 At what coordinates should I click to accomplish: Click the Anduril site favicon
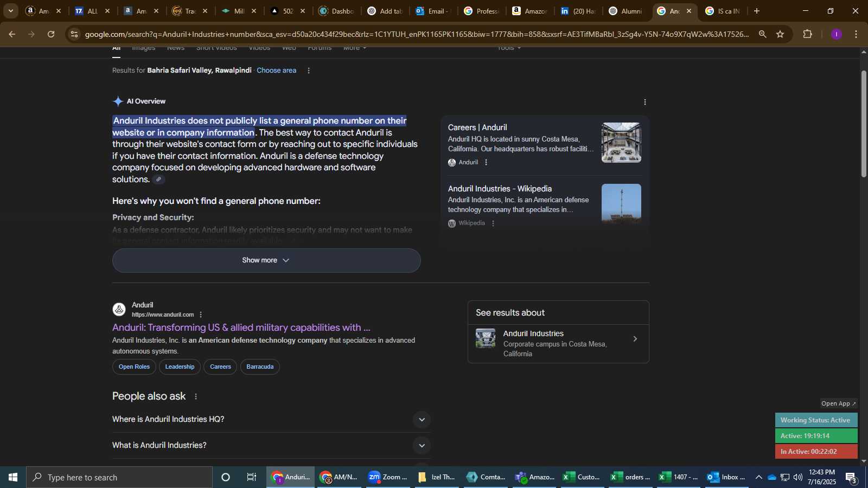coord(119,310)
